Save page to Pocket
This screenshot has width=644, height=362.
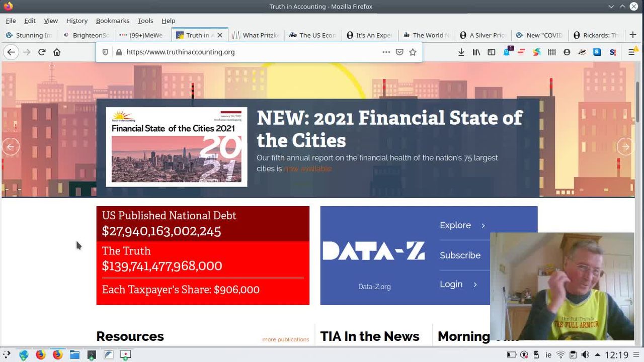[x=399, y=52]
